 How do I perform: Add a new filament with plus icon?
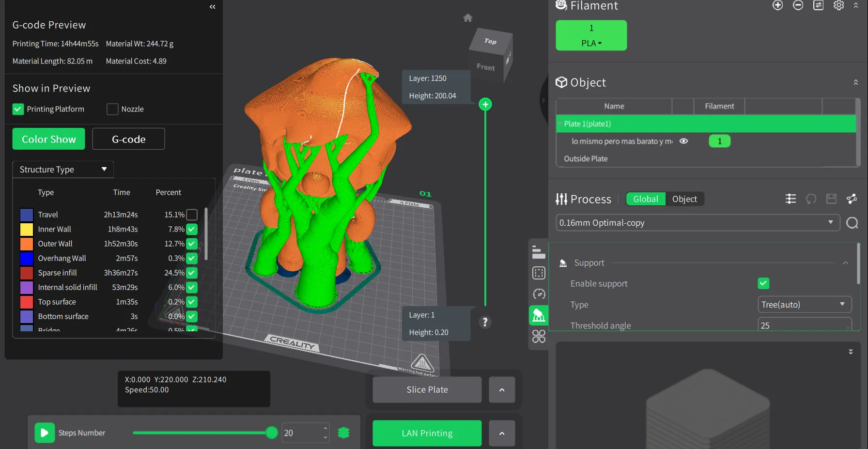(777, 5)
